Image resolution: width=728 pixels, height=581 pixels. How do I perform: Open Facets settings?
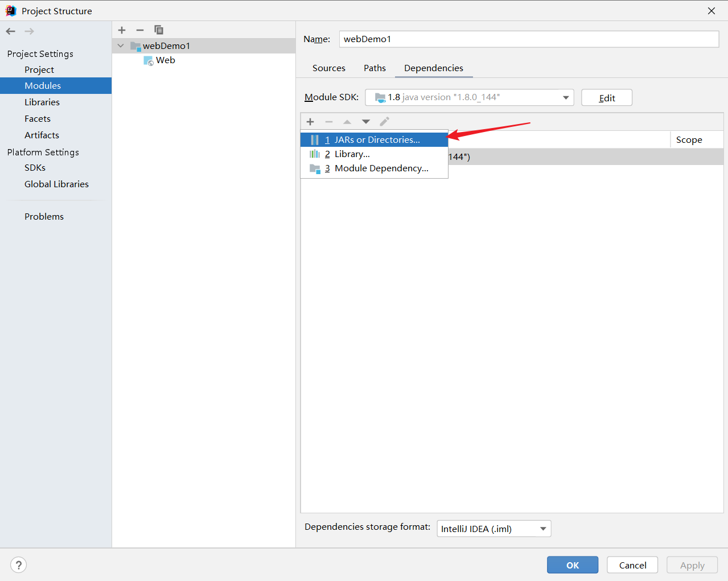click(38, 118)
